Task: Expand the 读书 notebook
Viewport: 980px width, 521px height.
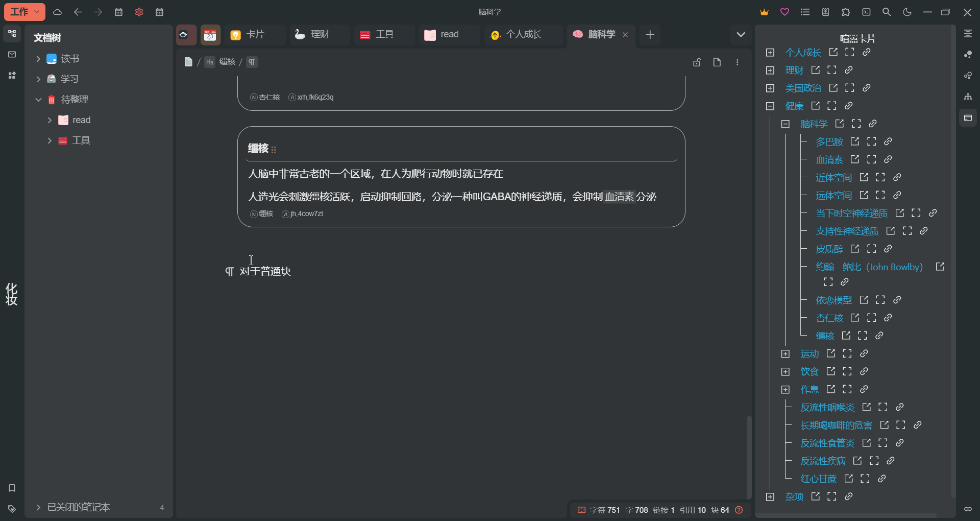Action: (37, 59)
